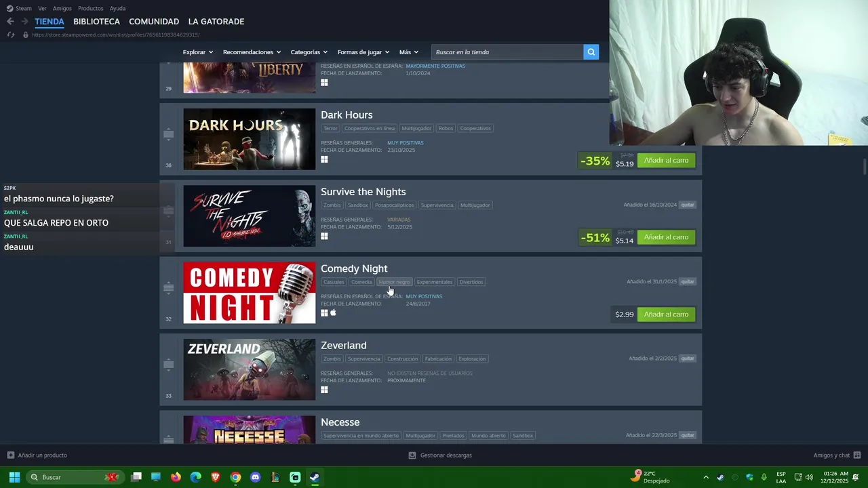The image size is (868, 488).
Task: Click the Windows platform icon under Survive the Nights
Action: pyautogui.click(x=324, y=236)
